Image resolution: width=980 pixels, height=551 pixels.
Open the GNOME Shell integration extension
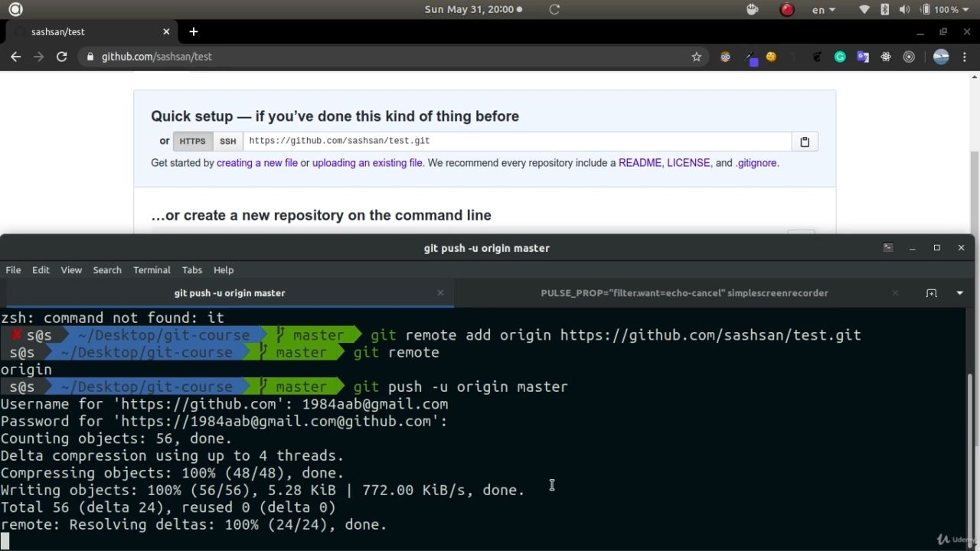[x=817, y=57]
